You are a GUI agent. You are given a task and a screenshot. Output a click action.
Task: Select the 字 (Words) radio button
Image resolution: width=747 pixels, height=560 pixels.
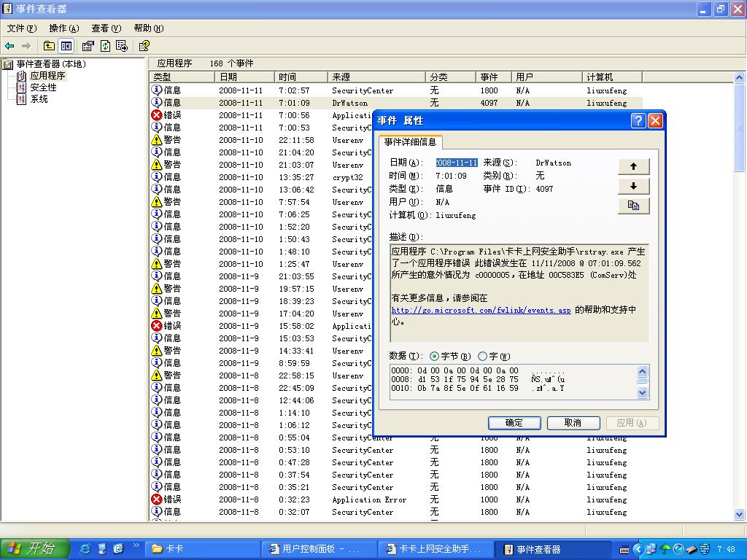[482, 357]
